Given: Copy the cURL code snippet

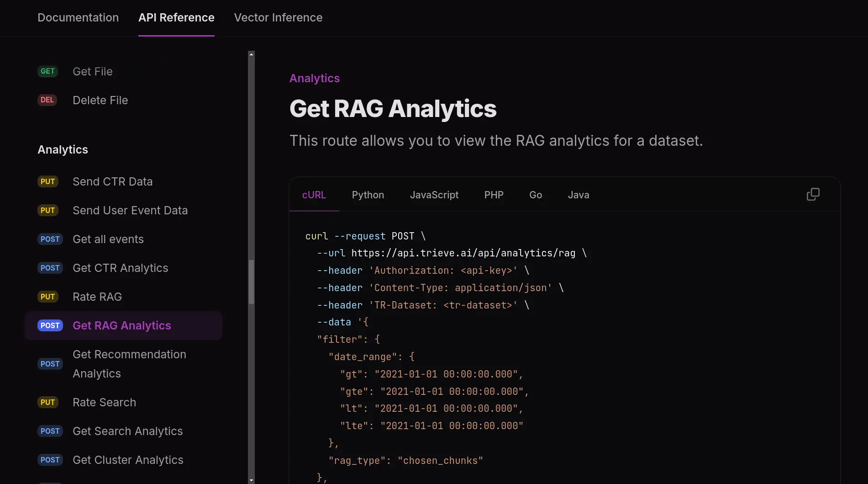Looking at the screenshot, I should [x=813, y=195].
